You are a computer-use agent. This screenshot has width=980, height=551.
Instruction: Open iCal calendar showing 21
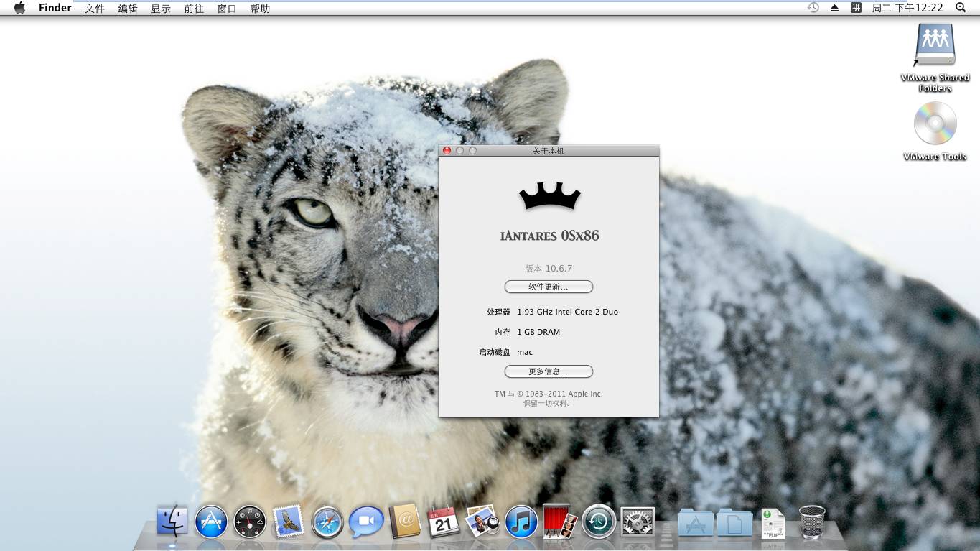(x=444, y=522)
